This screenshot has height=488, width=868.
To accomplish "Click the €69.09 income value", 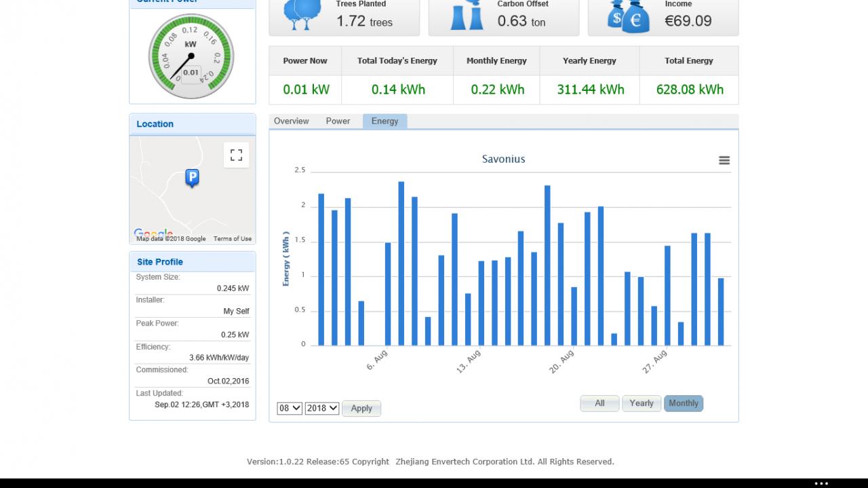I will pyautogui.click(x=688, y=21).
